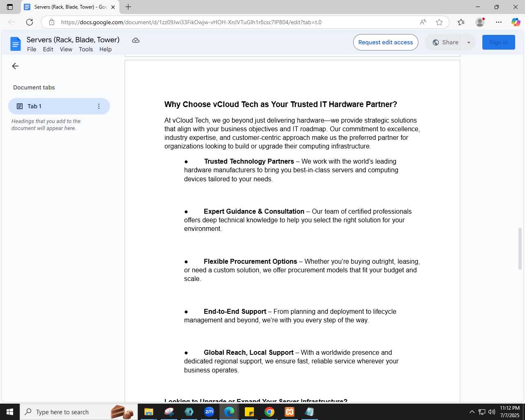Click the document title Servers (Rack, Blade, Tower)

73,40
